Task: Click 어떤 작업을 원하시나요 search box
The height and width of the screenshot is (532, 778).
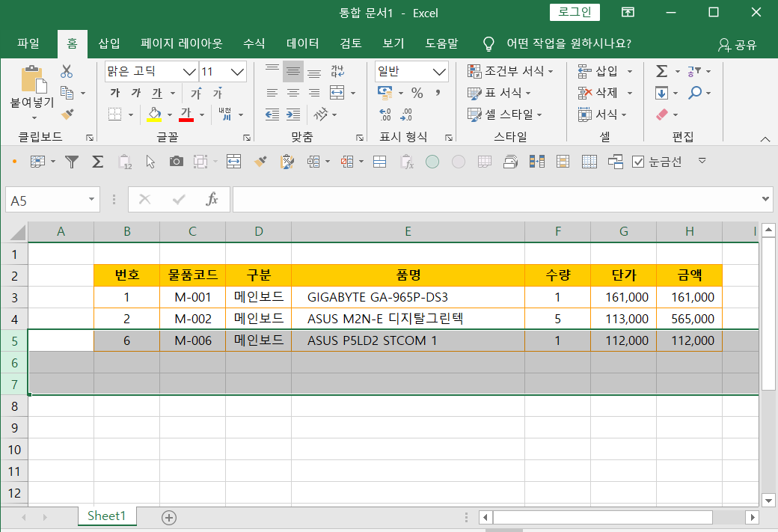Action: point(569,43)
